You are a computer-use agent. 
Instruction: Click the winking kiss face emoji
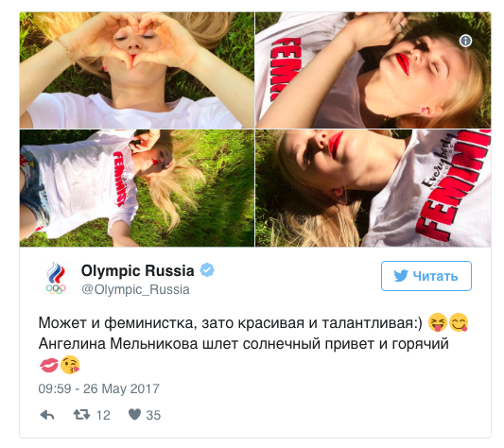coord(70,365)
